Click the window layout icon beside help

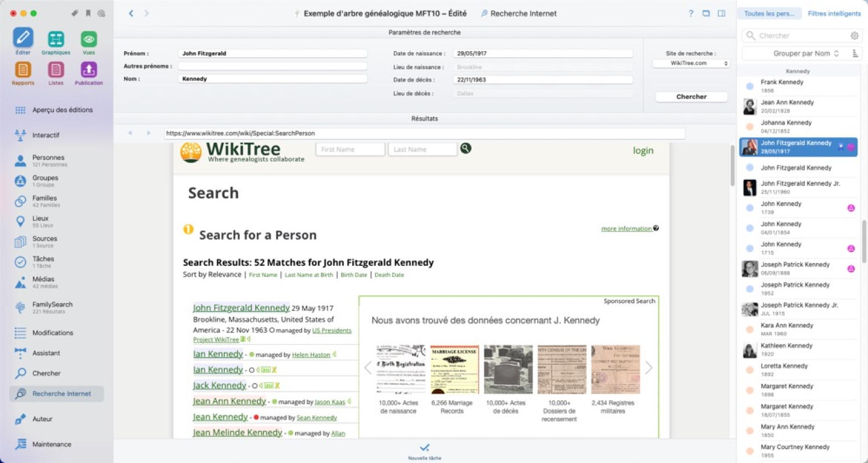(706, 13)
